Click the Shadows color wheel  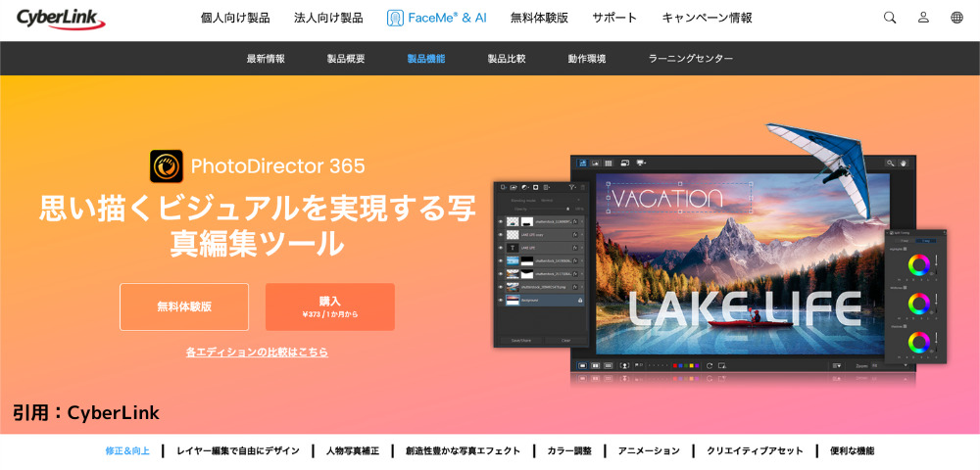point(919,342)
